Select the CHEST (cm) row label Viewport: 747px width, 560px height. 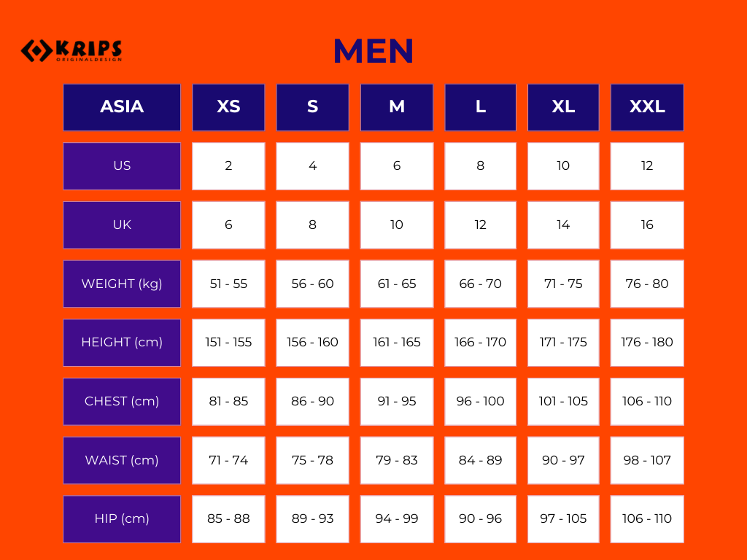[122, 401]
